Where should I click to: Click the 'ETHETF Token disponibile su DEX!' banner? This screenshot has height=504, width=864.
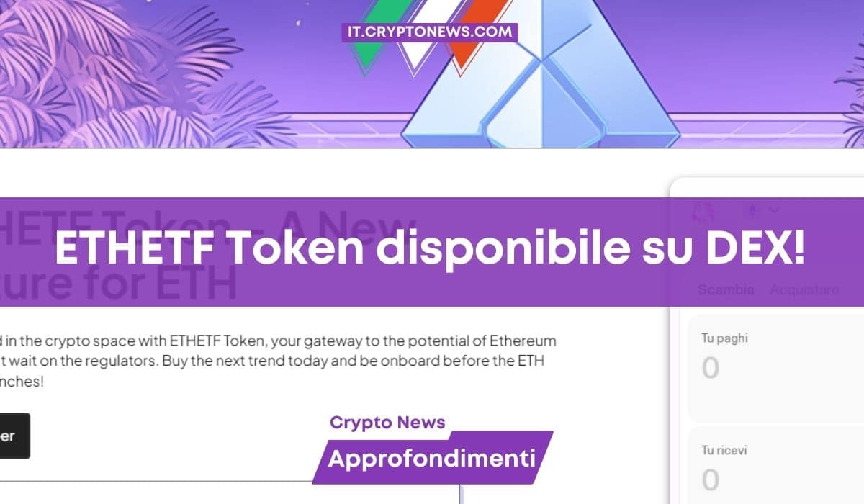pyautogui.click(x=431, y=251)
